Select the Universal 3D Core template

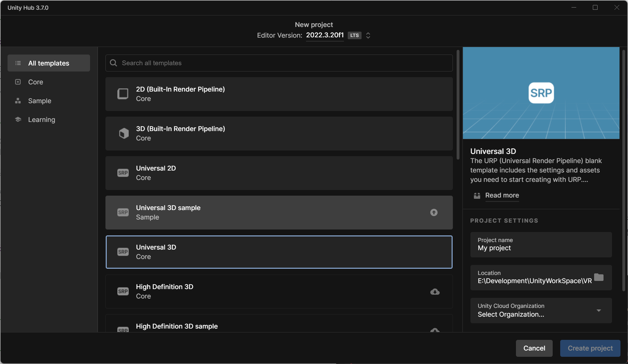pyautogui.click(x=279, y=252)
